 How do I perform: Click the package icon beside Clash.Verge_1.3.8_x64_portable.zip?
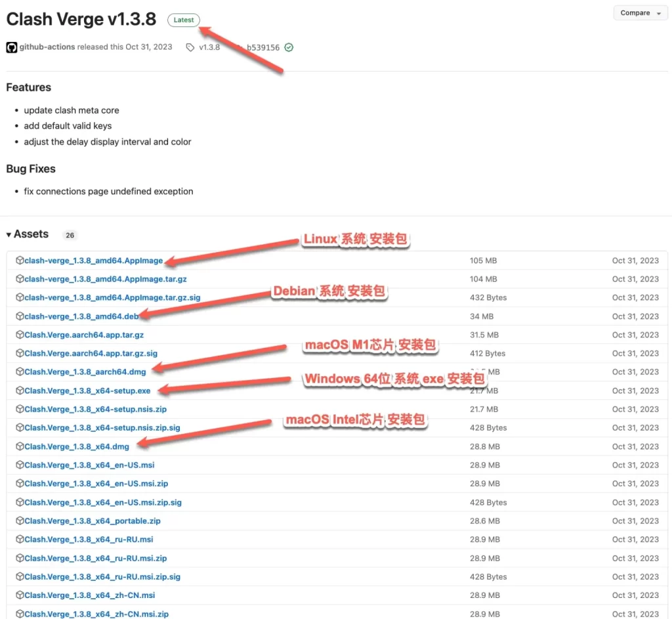[18, 521]
